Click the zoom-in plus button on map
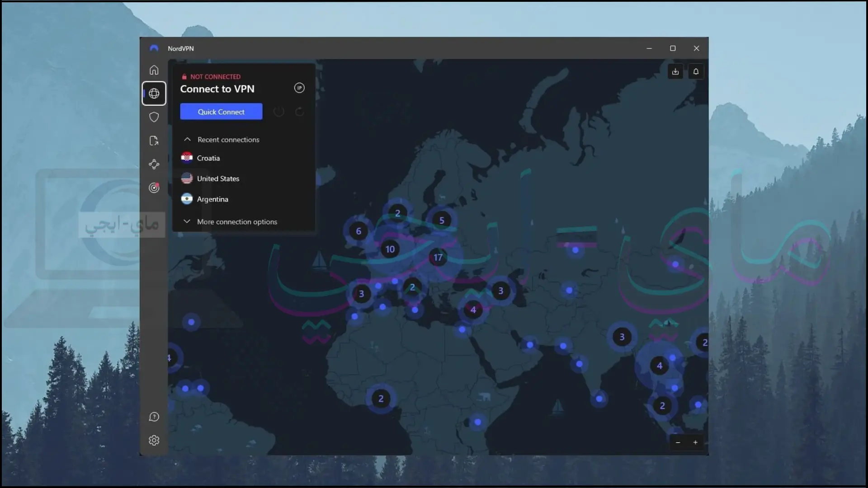This screenshot has height=488, width=868. pyautogui.click(x=695, y=442)
